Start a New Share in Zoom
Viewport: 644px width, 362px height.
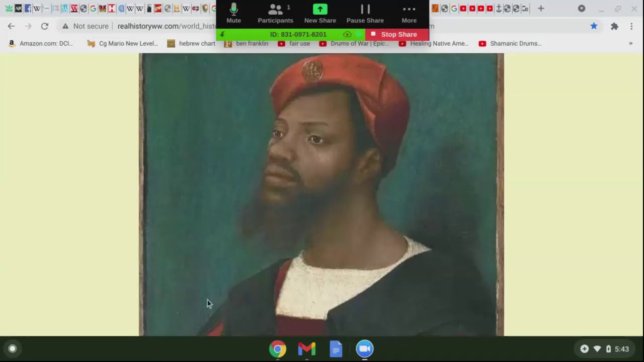click(320, 14)
